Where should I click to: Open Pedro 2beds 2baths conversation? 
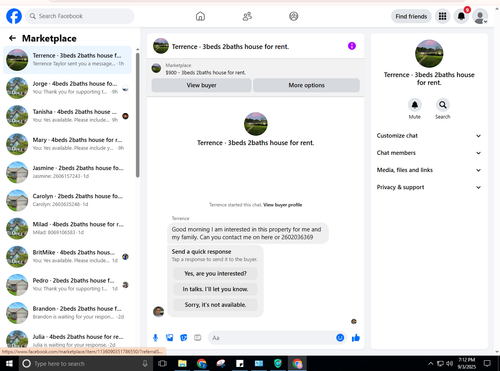click(67, 285)
